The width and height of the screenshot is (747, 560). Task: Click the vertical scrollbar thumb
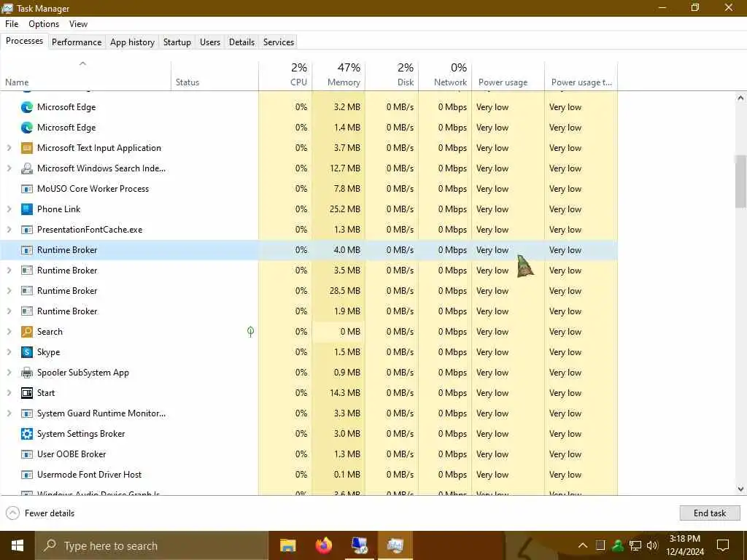tap(740, 181)
